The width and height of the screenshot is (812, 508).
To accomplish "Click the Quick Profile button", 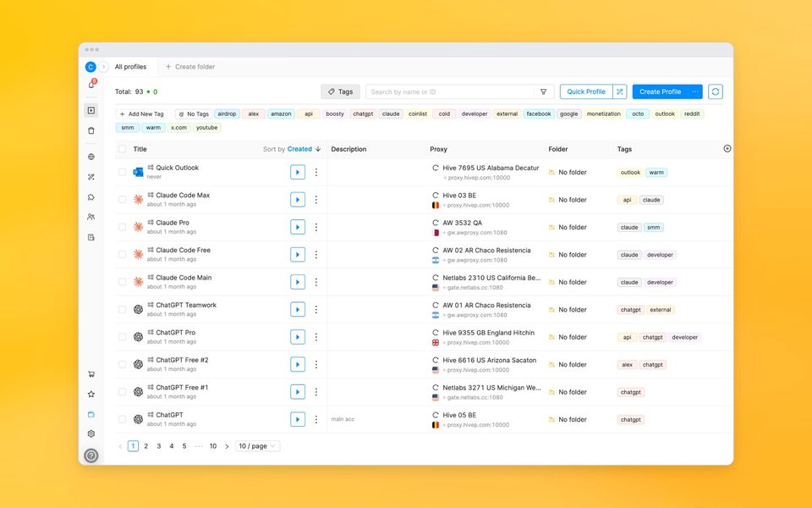I will [x=586, y=91].
